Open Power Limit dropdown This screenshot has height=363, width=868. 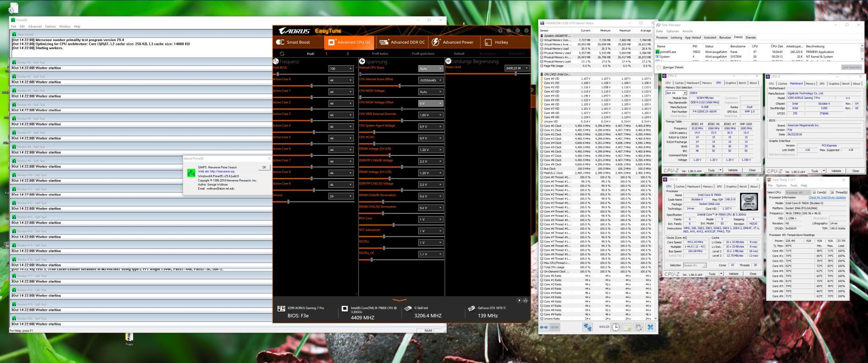517,68
